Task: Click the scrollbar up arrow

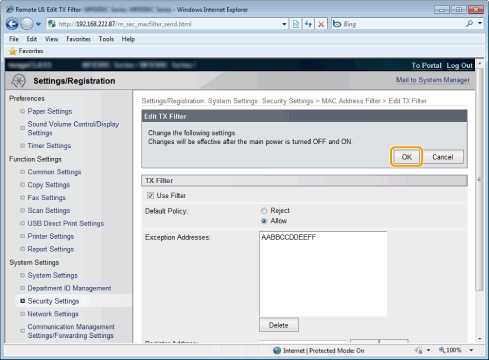Action: pos(480,63)
